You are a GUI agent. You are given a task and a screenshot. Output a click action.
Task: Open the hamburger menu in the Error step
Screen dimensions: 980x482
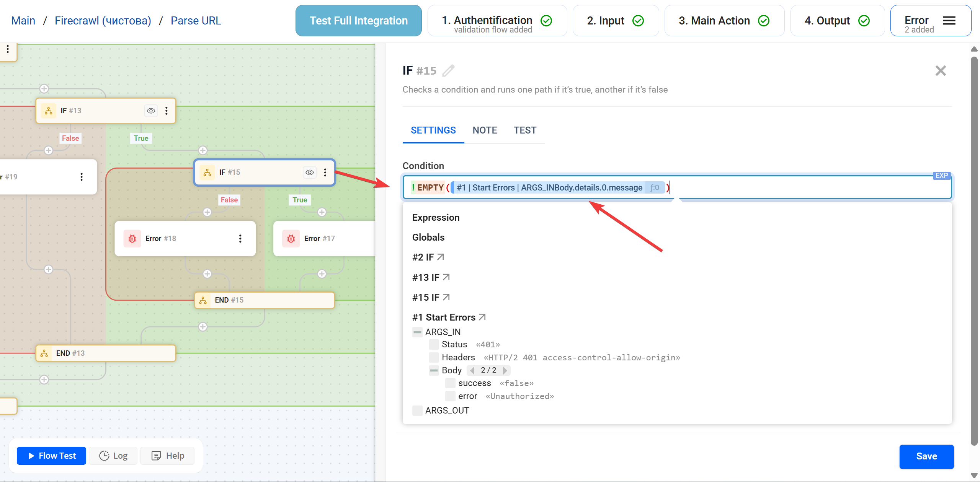[949, 21]
